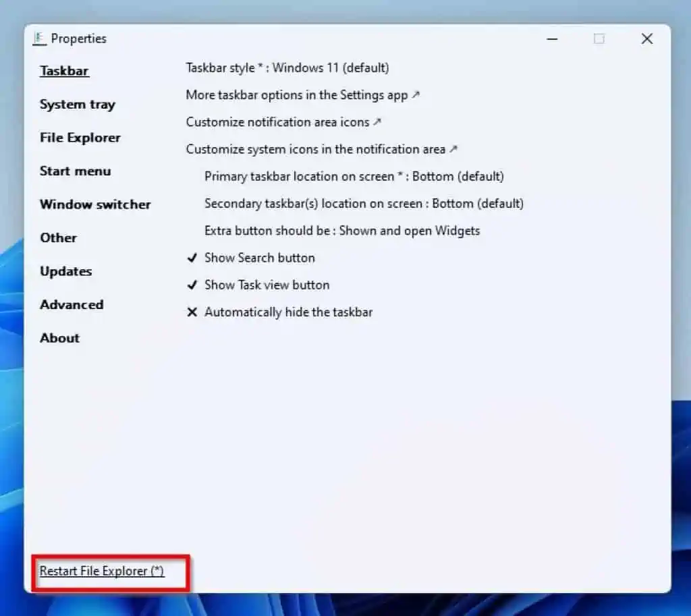691x616 pixels.
Task: View the About section
Action: tap(59, 338)
